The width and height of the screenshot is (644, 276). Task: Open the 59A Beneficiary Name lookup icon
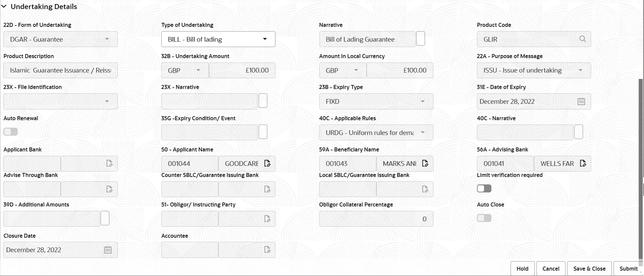(x=425, y=163)
